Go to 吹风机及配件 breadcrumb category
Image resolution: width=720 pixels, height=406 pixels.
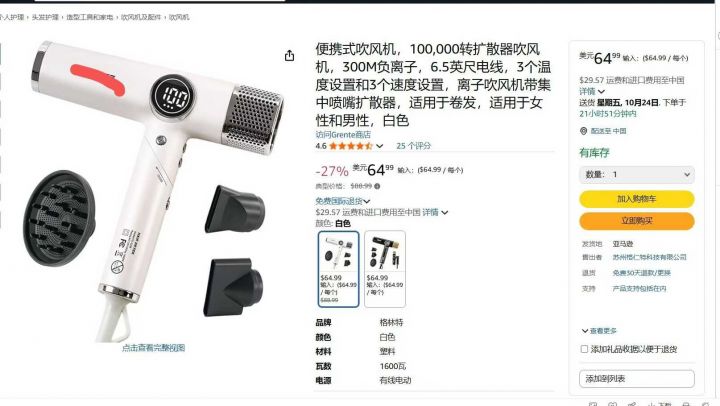[x=141, y=17]
